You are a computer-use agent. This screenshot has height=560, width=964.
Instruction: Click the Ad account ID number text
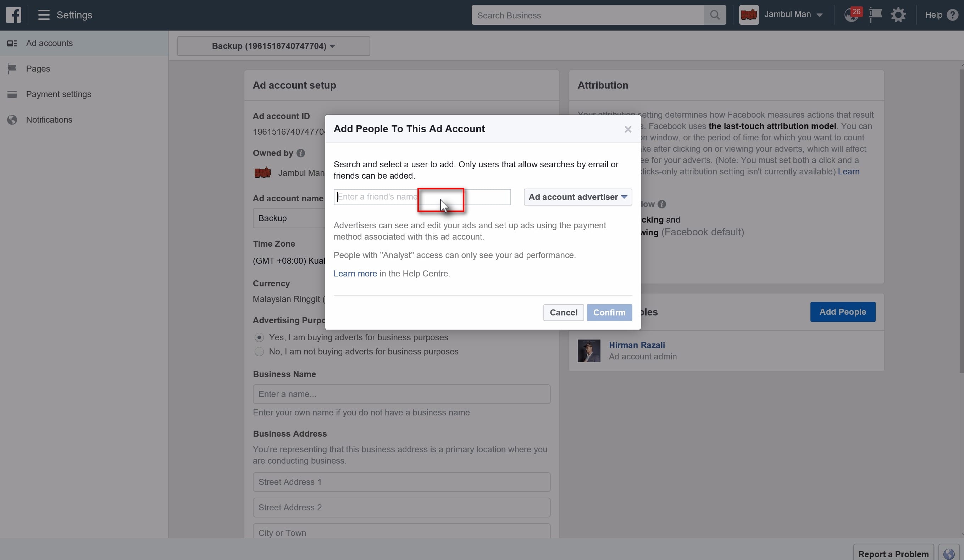click(x=289, y=132)
